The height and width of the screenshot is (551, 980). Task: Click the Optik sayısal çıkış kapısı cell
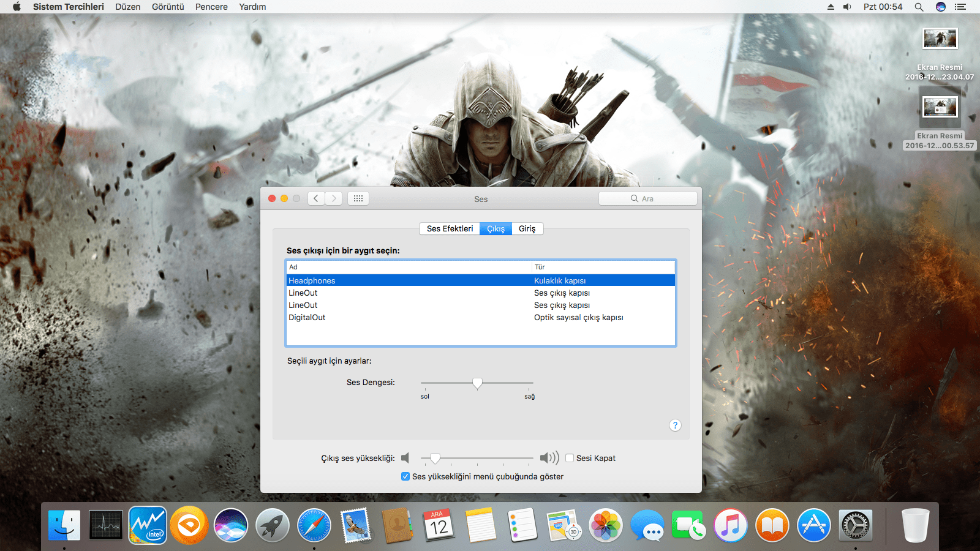point(579,317)
